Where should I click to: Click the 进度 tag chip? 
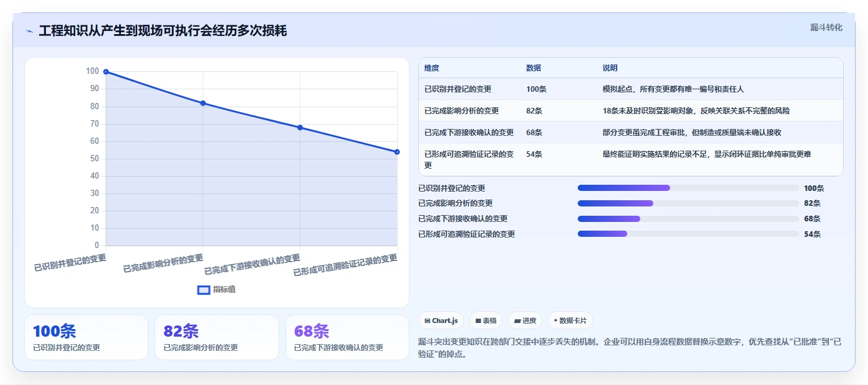525,321
